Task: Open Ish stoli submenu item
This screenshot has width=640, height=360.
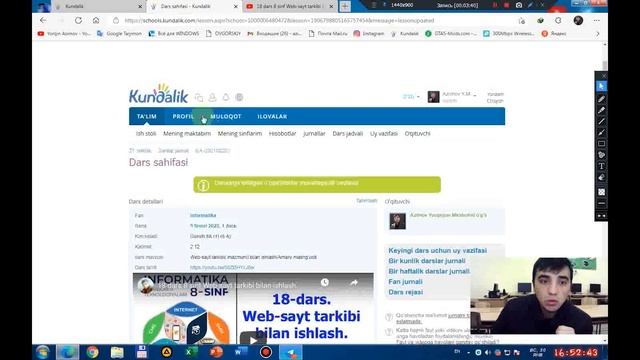Action: pyautogui.click(x=146, y=133)
